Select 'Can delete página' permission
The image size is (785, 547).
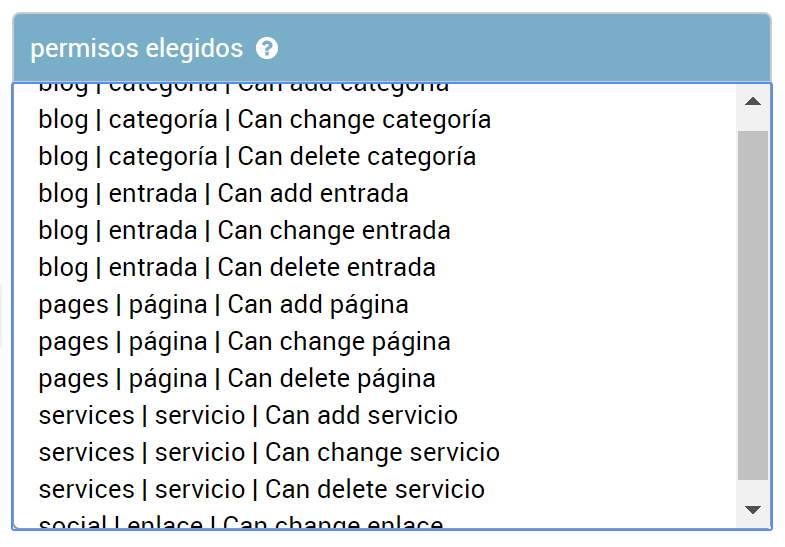tap(374, 379)
